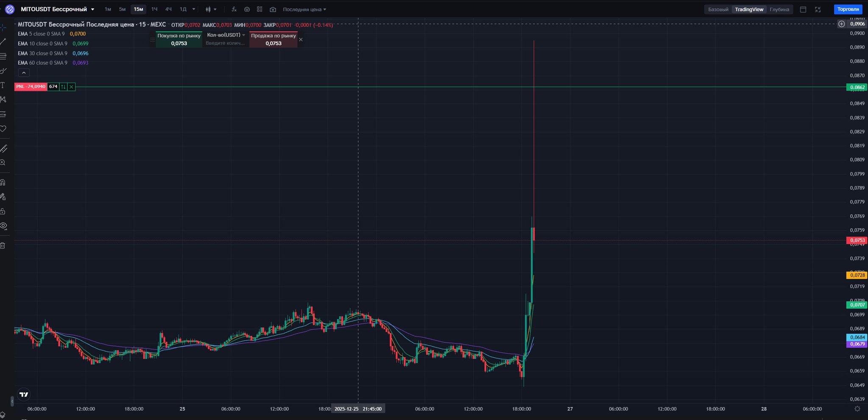Select the 1Д timeframe

tap(183, 9)
